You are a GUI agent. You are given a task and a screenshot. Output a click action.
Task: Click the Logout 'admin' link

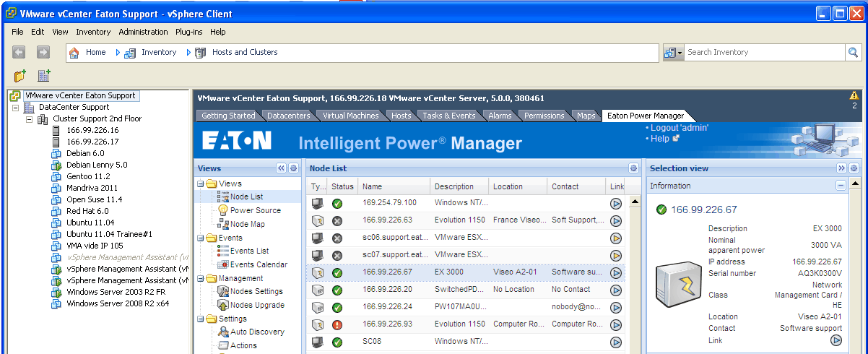[x=679, y=128]
